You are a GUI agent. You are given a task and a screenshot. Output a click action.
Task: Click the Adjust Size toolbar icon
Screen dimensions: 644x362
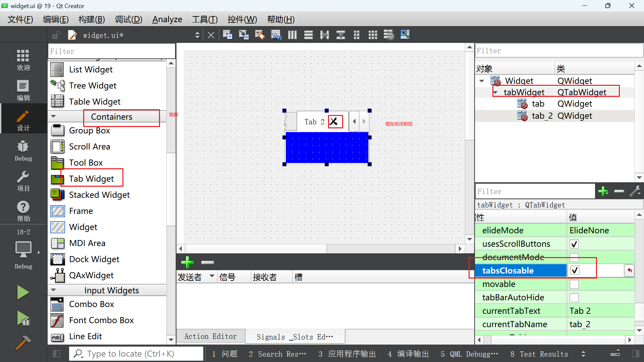pos(405,35)
